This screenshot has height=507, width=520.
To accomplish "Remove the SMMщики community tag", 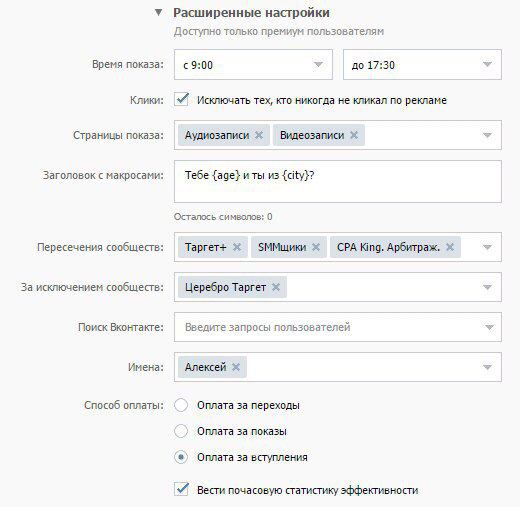I will point(316,247).
